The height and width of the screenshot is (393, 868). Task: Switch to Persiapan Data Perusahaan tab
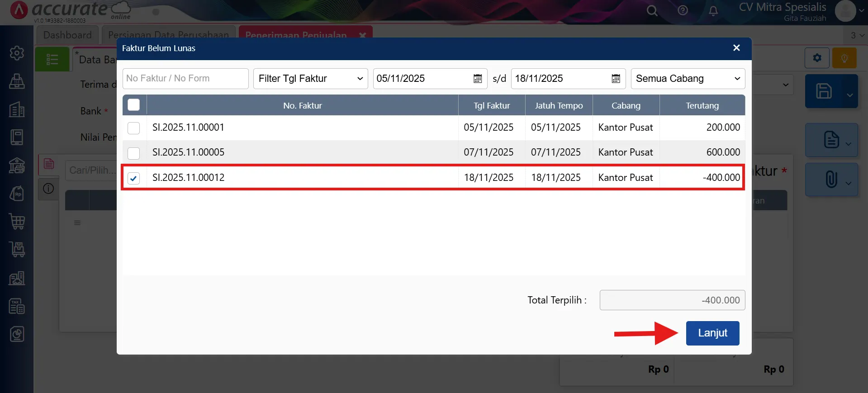pyautogui.click(x=168, y=35)
